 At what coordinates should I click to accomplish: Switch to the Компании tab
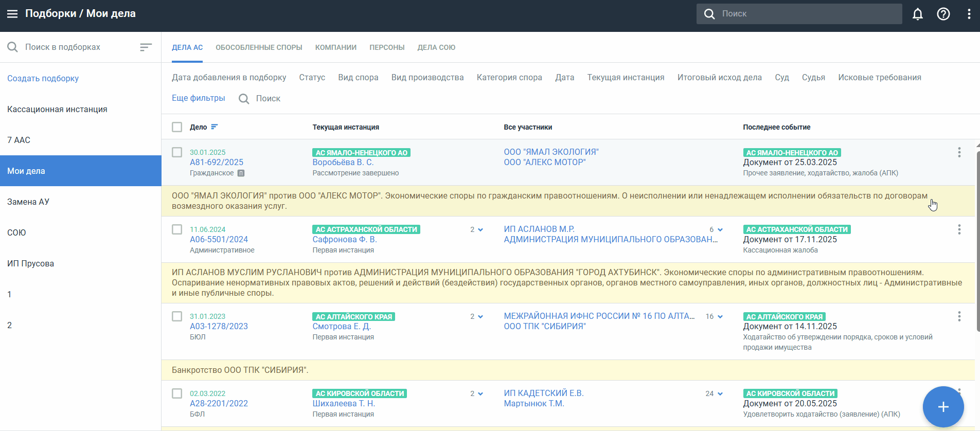[335, 47]
